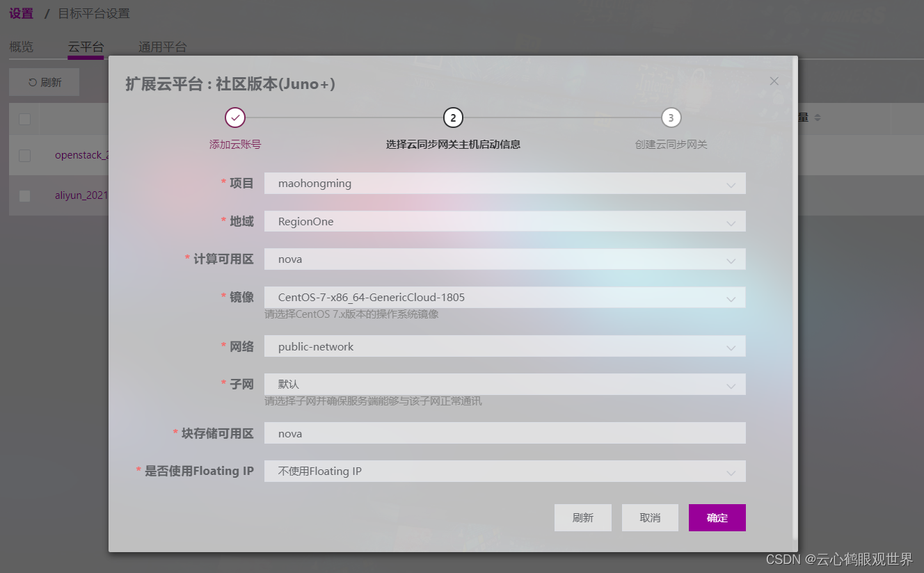
Task: Open the 网络 dropdown showing public-network
Action: (x=504, y=346)
